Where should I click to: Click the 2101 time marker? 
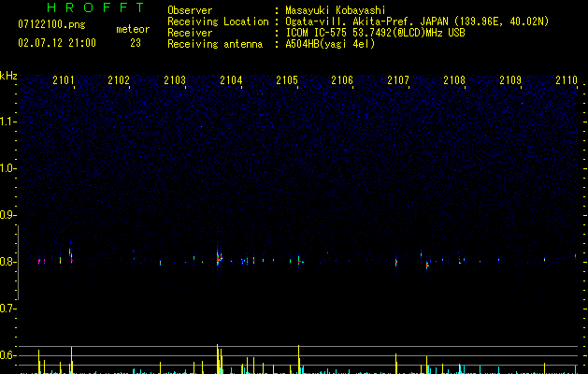(64, 80)
